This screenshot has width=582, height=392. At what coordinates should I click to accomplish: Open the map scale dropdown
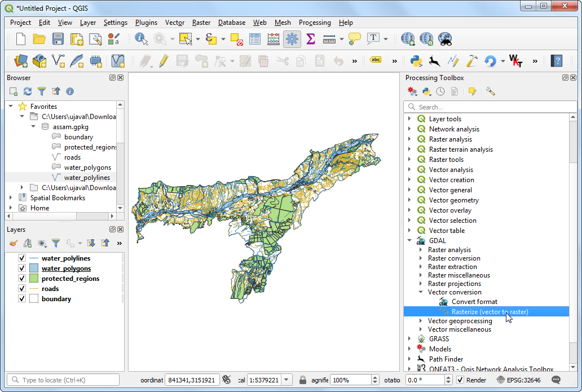(x=286, y=380)
